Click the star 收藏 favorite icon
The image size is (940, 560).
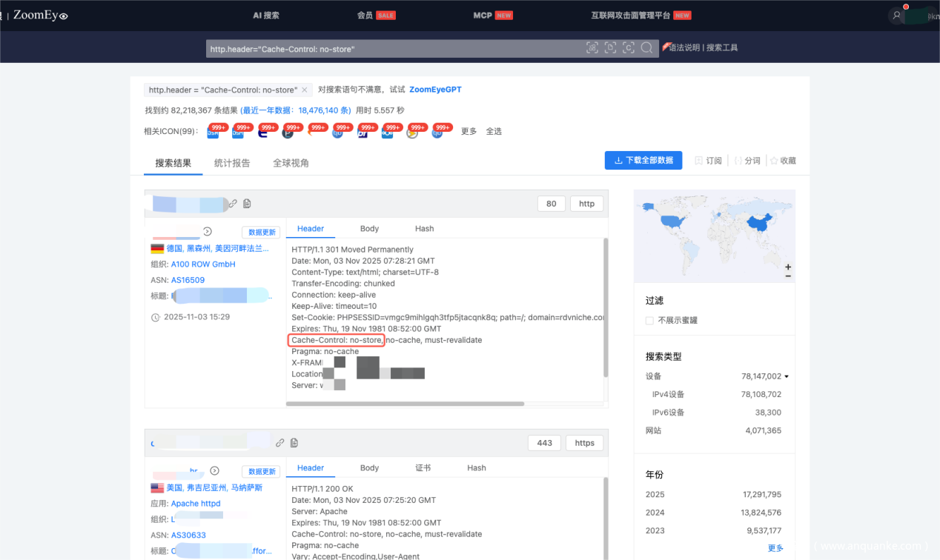[x=774, y=161]
